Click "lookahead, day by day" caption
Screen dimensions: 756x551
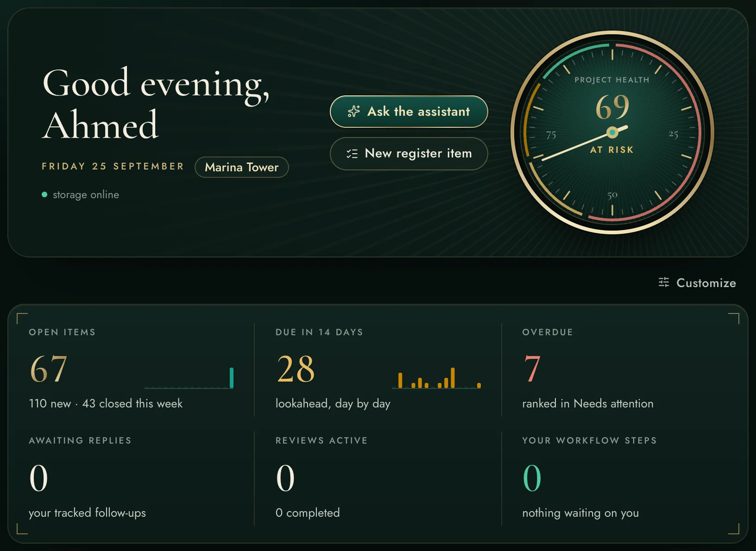tap(333, 404)
